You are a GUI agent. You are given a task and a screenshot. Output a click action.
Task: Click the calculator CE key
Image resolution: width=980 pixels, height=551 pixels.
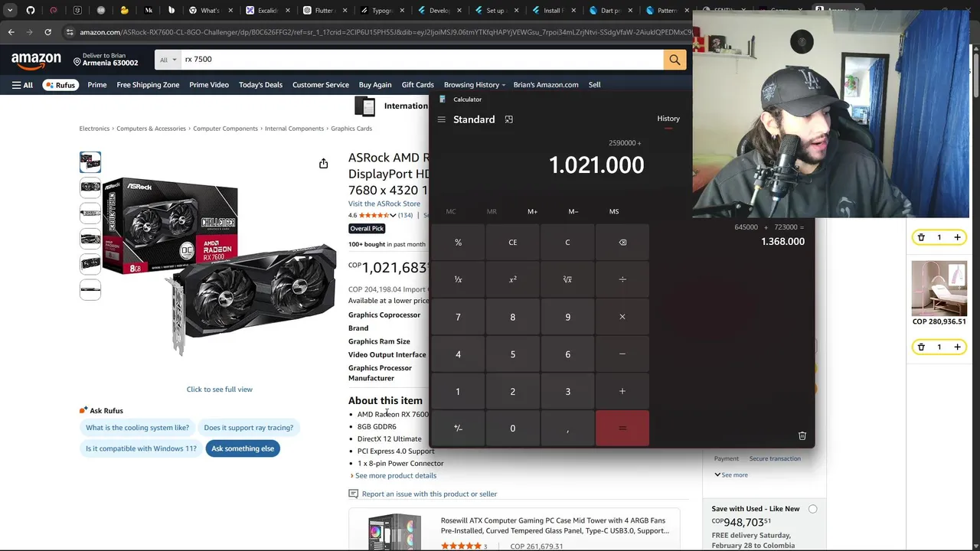(x=513, y=243)
